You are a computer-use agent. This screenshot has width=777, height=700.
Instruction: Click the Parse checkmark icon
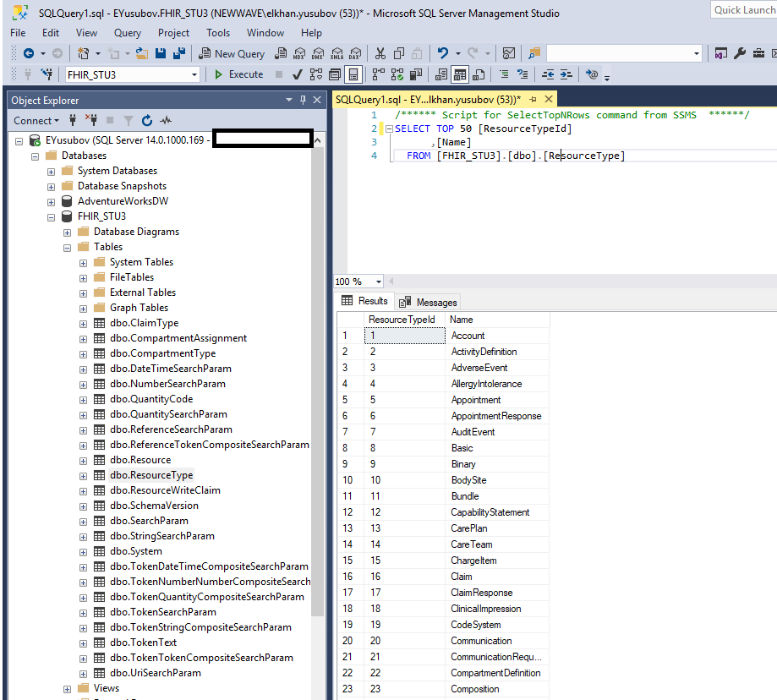point(298,74)
